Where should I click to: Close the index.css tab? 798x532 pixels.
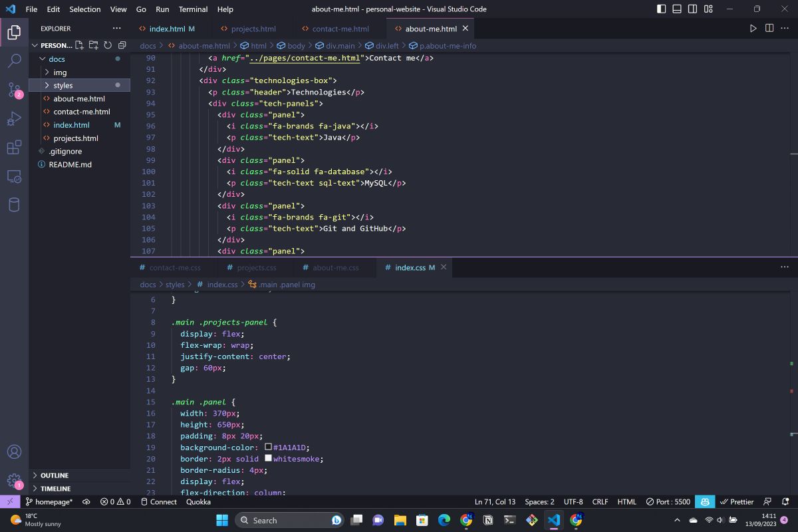pos(443,267)
